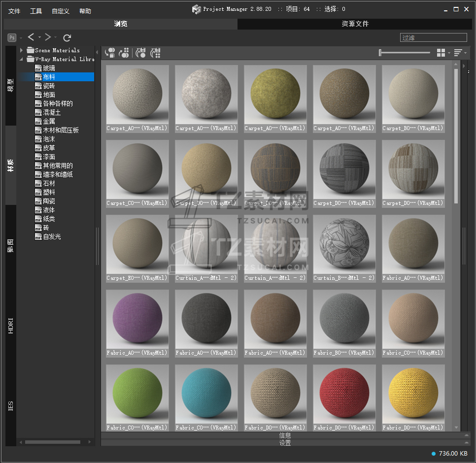This screenshot has width=476, height=463.
Task: Collapse the V-Ray Material Library folder
Action: coord(22,59)
